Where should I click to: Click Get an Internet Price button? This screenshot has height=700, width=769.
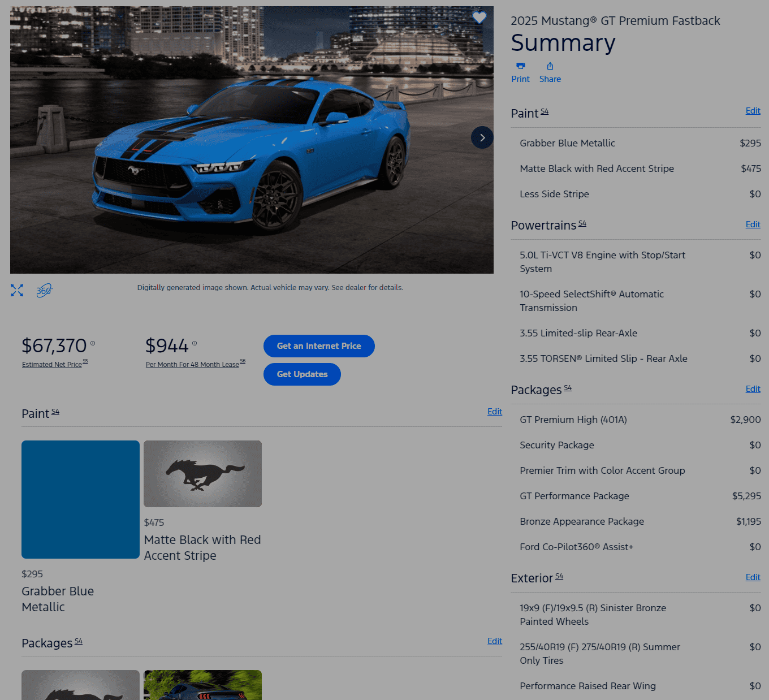click(x=319, y=346)
